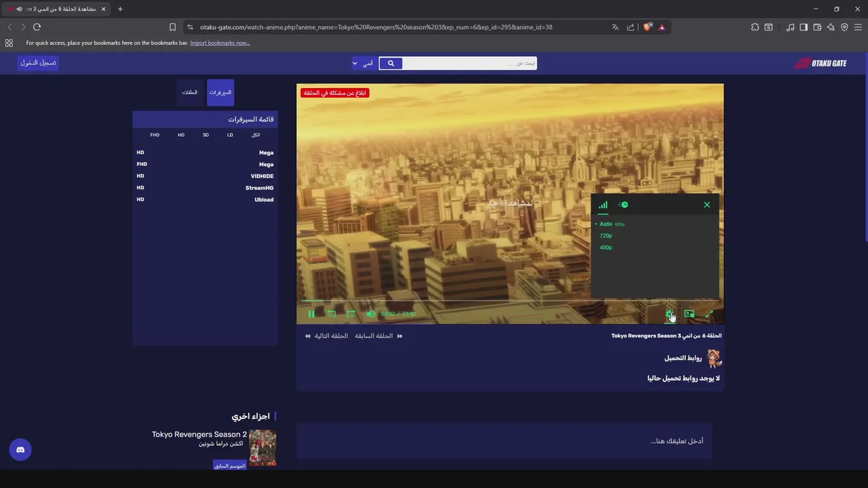Share this page icon
Viewport: 868px width, 488px height.
tap(631, 27)
